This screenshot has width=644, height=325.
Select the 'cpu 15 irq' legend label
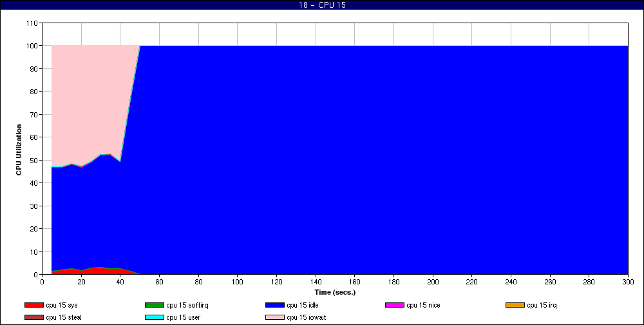click(542, 305)
